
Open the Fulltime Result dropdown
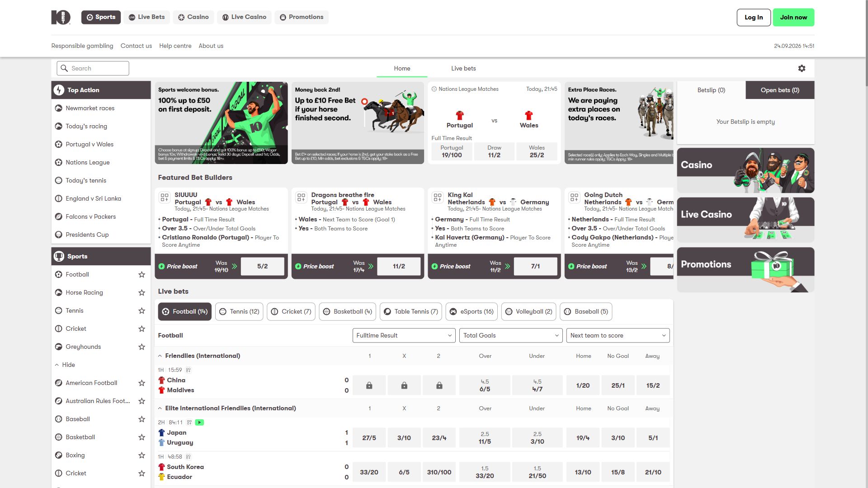[404, 335]
